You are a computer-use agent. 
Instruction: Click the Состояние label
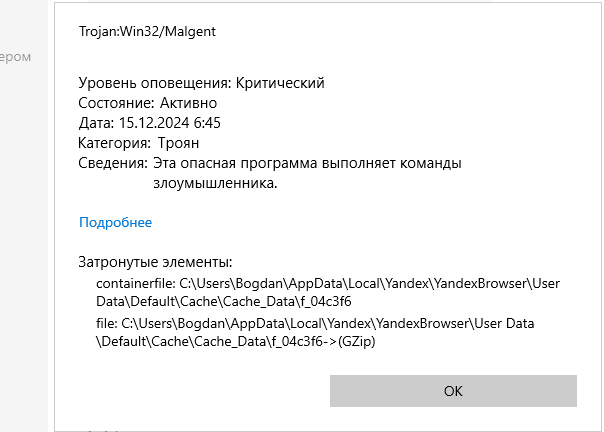click(114, 102)
